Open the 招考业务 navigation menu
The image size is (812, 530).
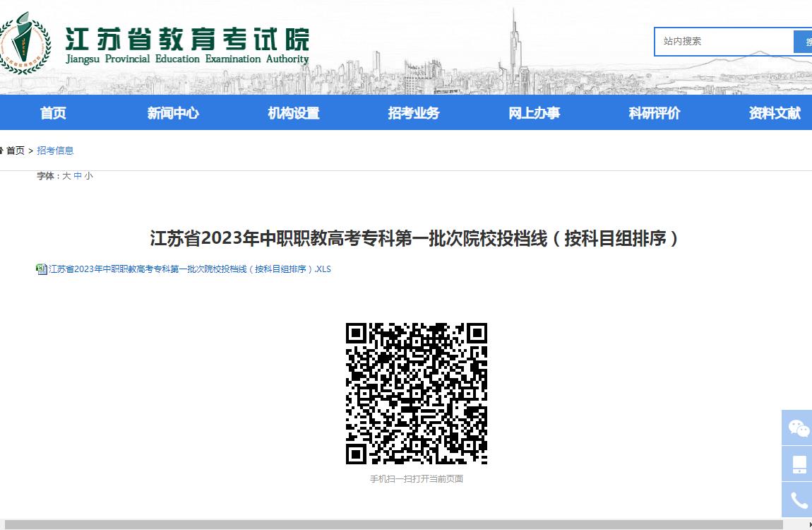pos(414,113)
